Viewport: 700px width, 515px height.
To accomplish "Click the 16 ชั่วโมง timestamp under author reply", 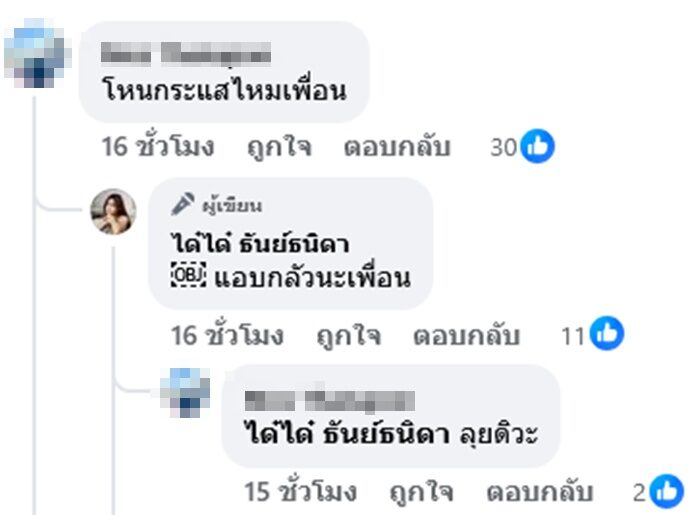I will point(227,335).
